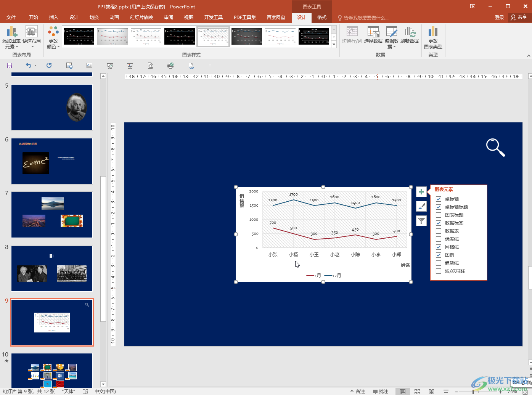Click the Save icon in quick access toolbar

coord(10,66)
